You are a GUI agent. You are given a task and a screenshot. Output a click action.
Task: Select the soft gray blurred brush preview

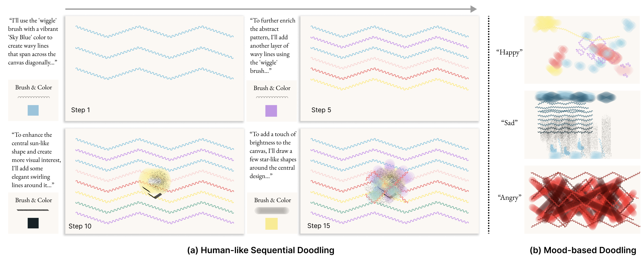tap(272, 211)
